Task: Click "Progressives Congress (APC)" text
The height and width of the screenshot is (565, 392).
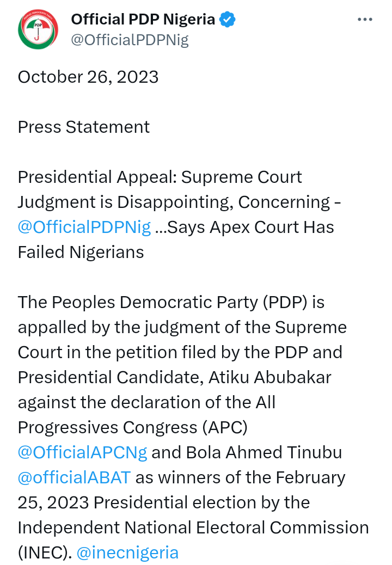Action: coord(133,427)
